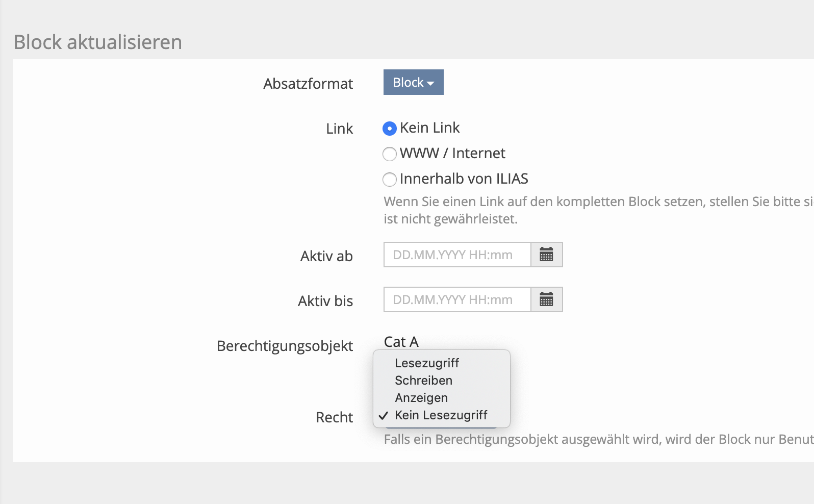Open the Aktiv bis calendar picker

pyautogui.click(x=546, y=299)
